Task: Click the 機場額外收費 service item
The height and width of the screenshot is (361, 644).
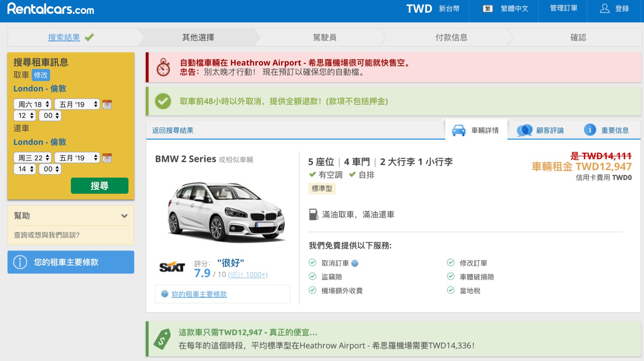Action: (x=342, y=291)
